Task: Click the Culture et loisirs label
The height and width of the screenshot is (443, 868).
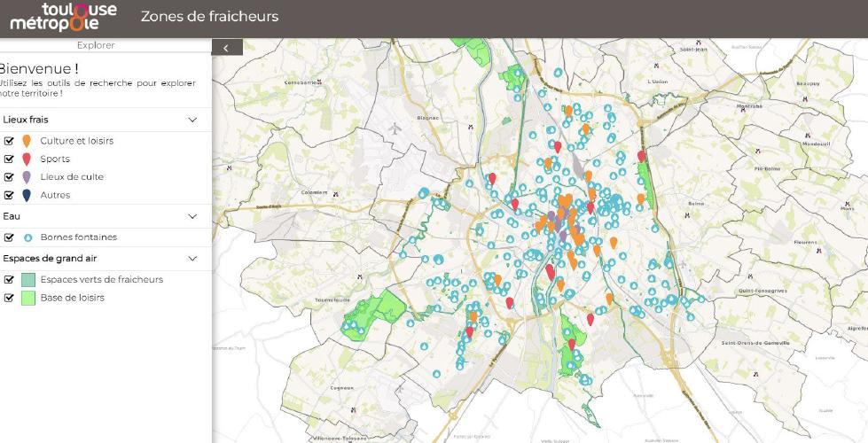Action: click(x=77, y=141)
